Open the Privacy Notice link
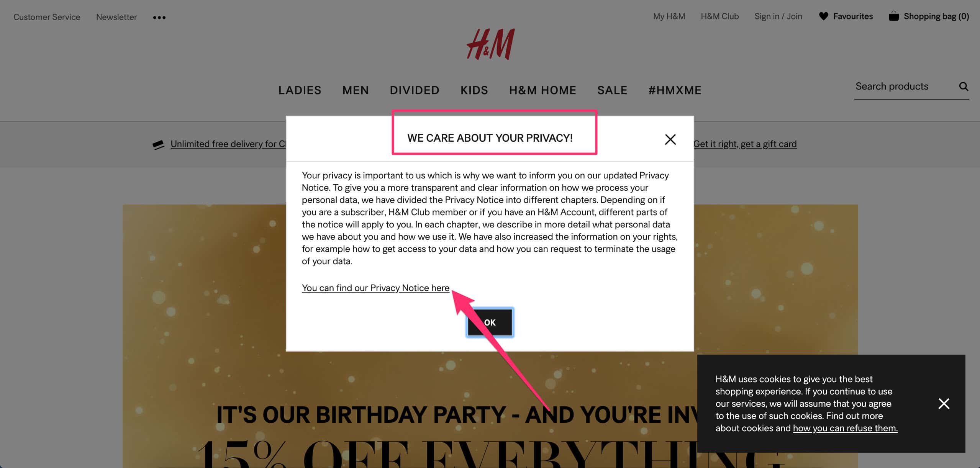This screenshot has width=980, height=468. (x=375, y=287)
